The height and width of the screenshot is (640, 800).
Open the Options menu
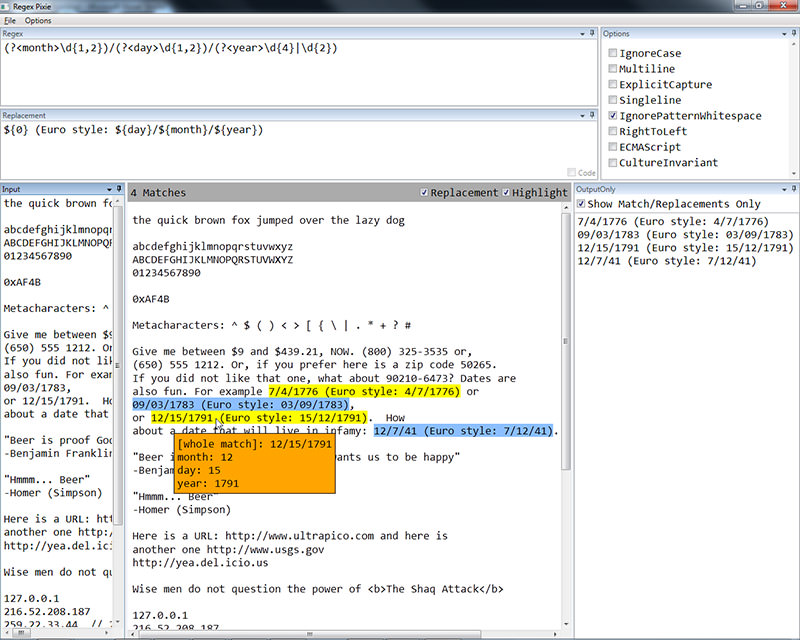[x=41, y=18]
